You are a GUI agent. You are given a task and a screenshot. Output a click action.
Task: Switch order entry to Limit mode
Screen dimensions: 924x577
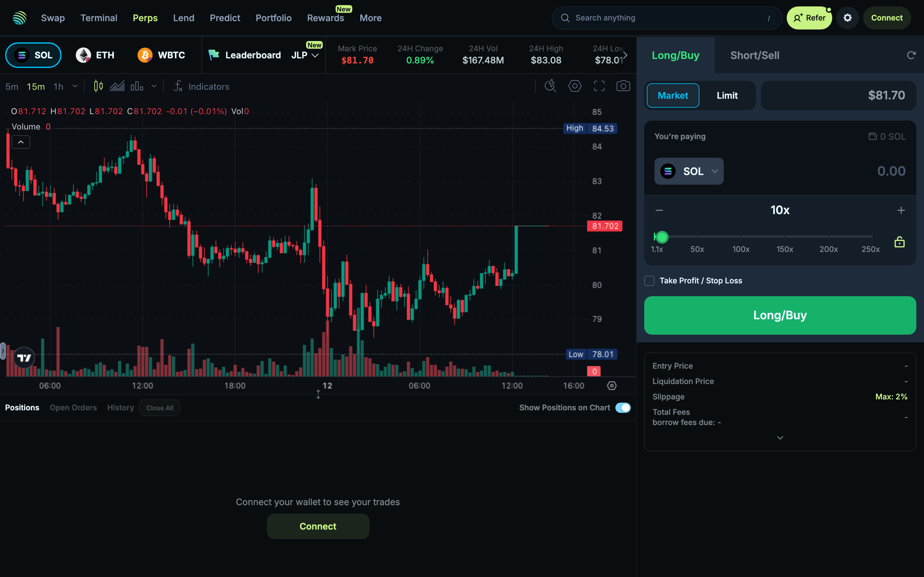[727, 96]
